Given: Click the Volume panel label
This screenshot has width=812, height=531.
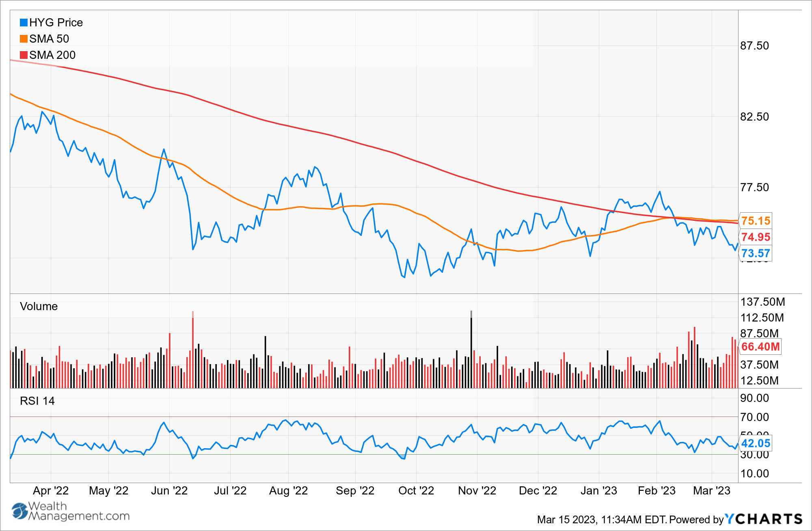Looking at the screenshot, I should 39,307.
